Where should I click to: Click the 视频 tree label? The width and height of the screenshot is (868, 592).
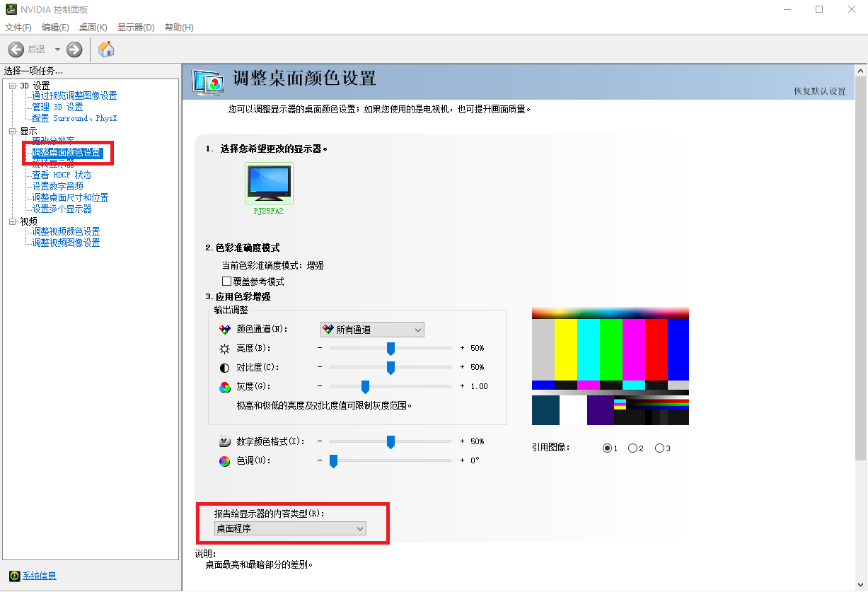click(28, 221)
